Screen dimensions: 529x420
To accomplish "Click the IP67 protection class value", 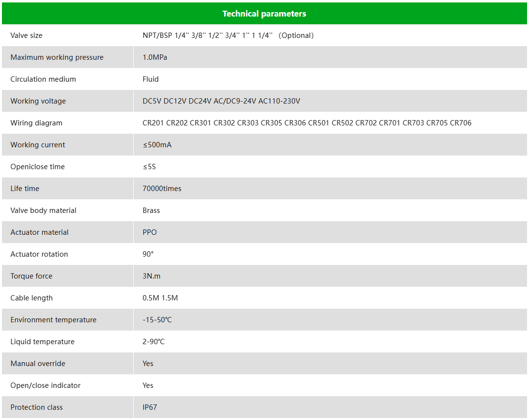I will pos(150,407).
